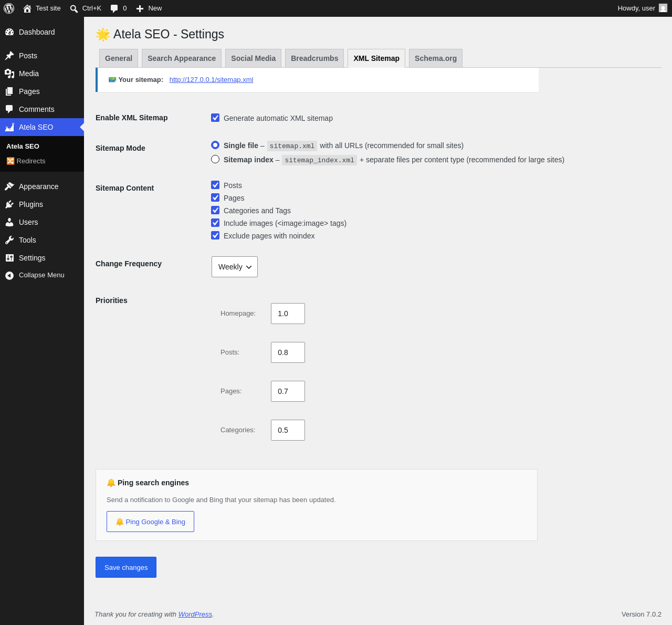This screenshot has width=672, height=625.
Task: Click the Pages priority field
Action: coord(288,391)
